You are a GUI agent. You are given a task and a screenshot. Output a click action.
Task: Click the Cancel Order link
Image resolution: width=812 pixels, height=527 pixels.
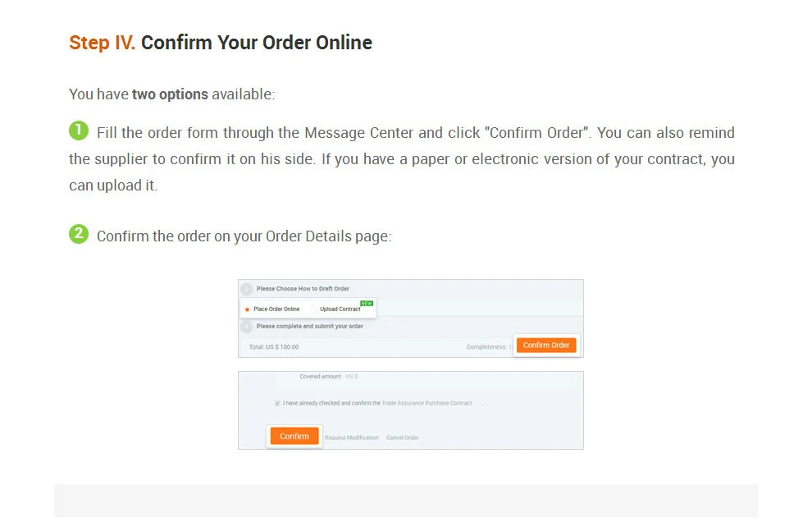tap(402, 438)
